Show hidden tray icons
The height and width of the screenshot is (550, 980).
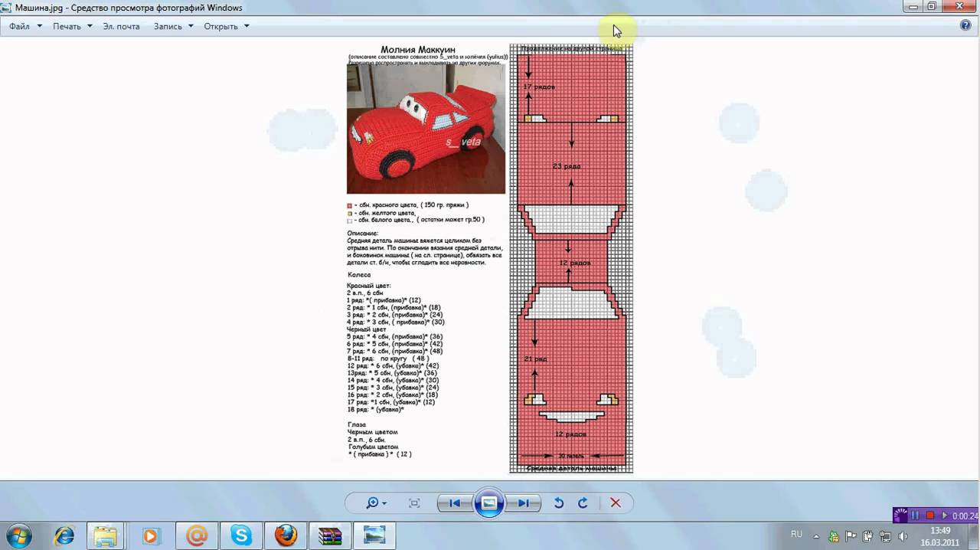tap(816, 535)
